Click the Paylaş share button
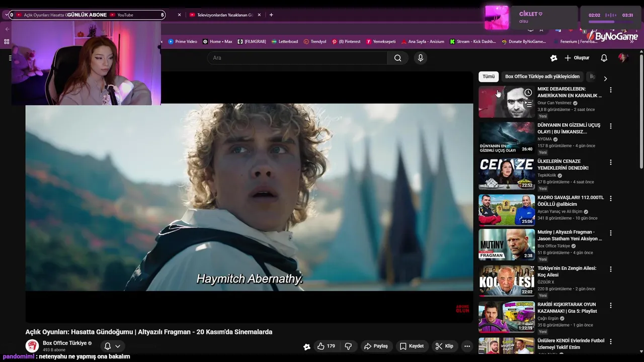Screen dimensions: 644x362 coord(376,346)
